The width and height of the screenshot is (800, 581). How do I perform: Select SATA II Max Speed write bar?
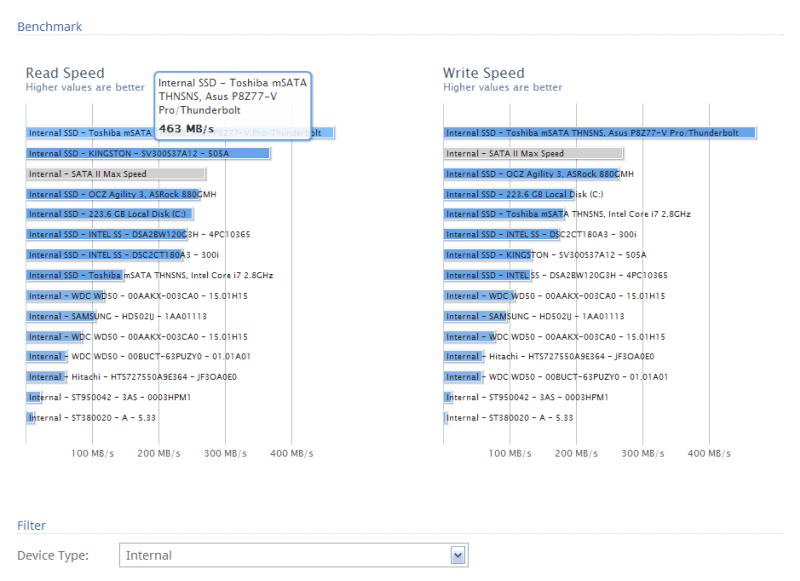pyautogui.click(x=533, y=153)
